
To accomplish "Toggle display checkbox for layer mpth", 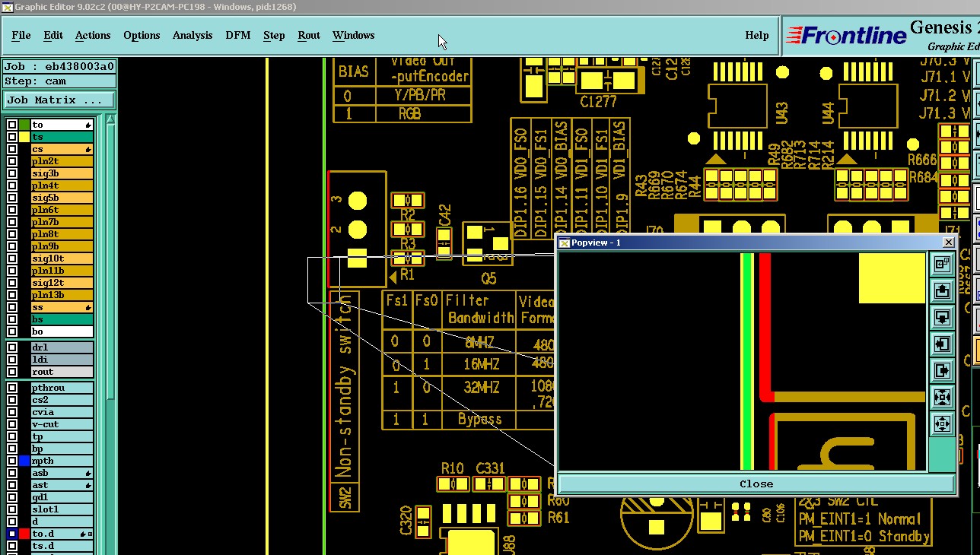I will [x=12, y=461].
